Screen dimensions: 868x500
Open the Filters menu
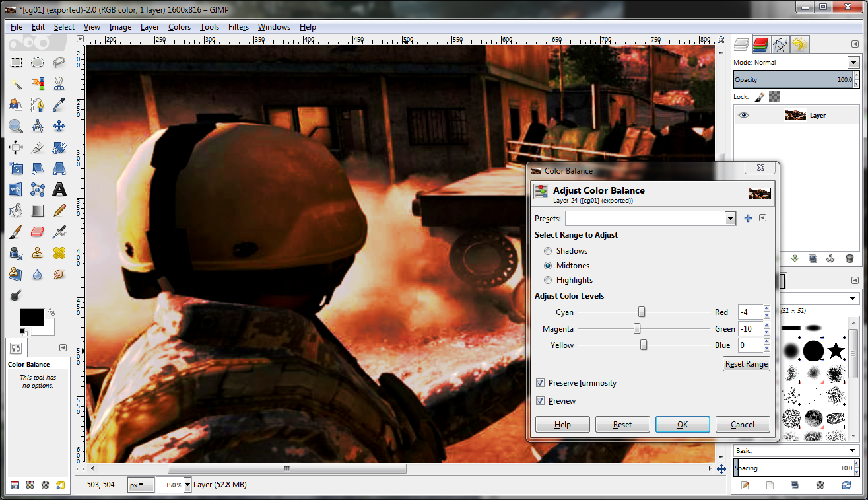[238, 27]
